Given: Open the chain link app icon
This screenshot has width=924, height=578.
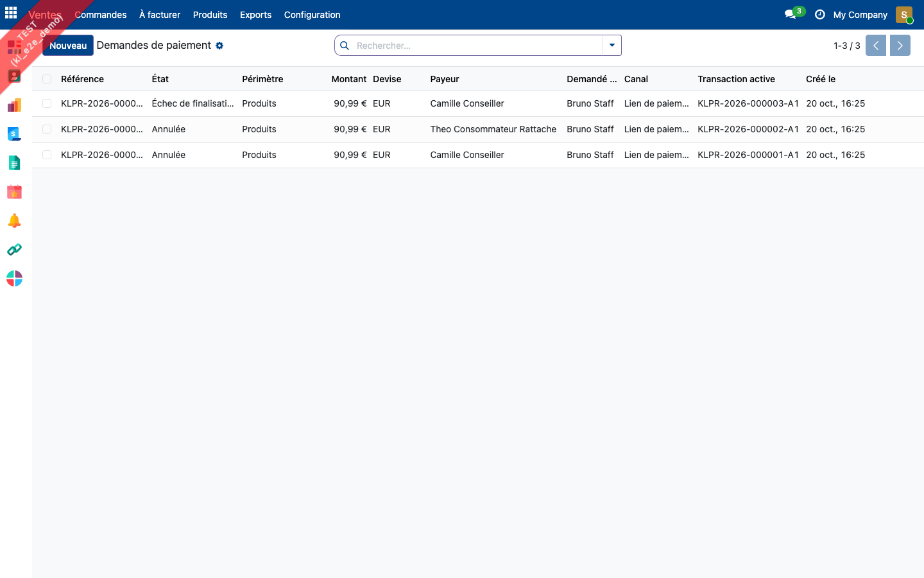Looking at the screenshot, I should (14, 249).
